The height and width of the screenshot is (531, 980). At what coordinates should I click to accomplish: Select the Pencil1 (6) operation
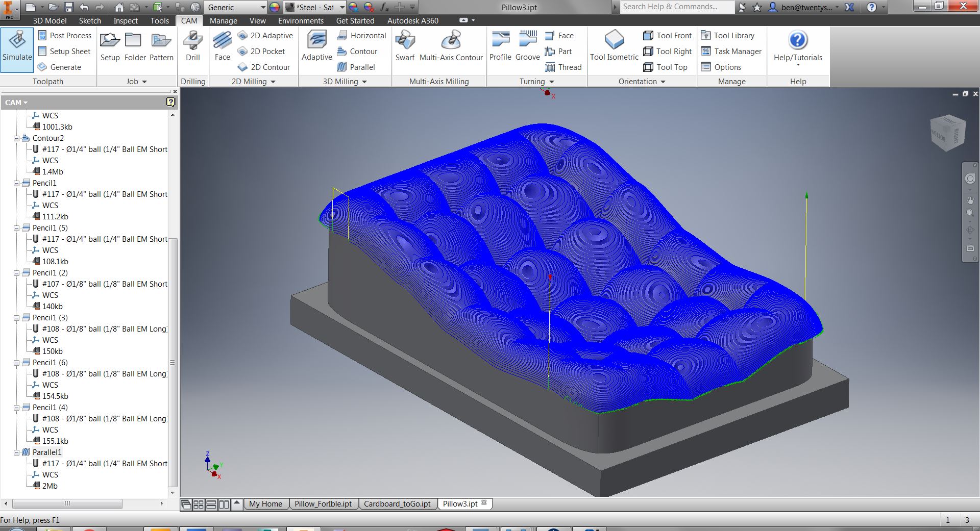click(50, 363)
